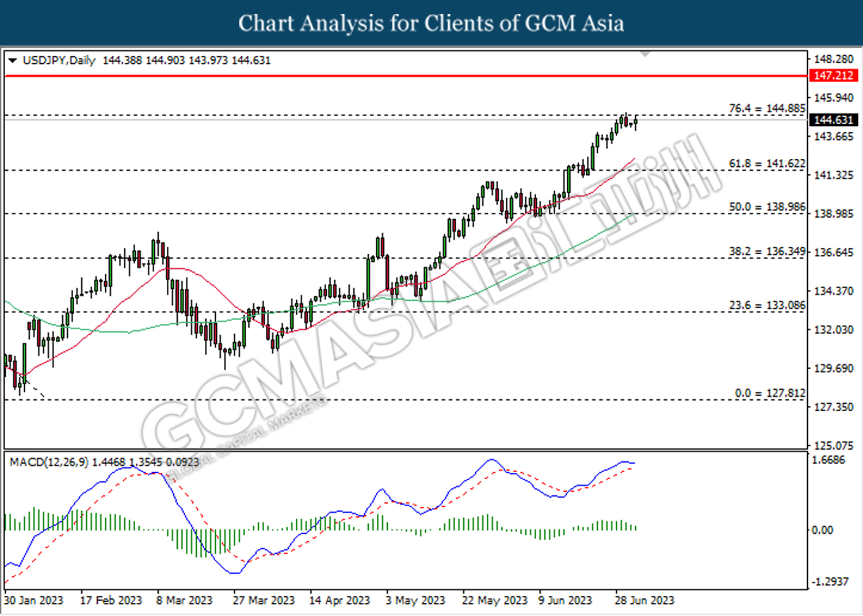This screenshot has width=863, height=616.
Task: Click the USDJPY chart dropdown triangle
Action: coord(12,60)
